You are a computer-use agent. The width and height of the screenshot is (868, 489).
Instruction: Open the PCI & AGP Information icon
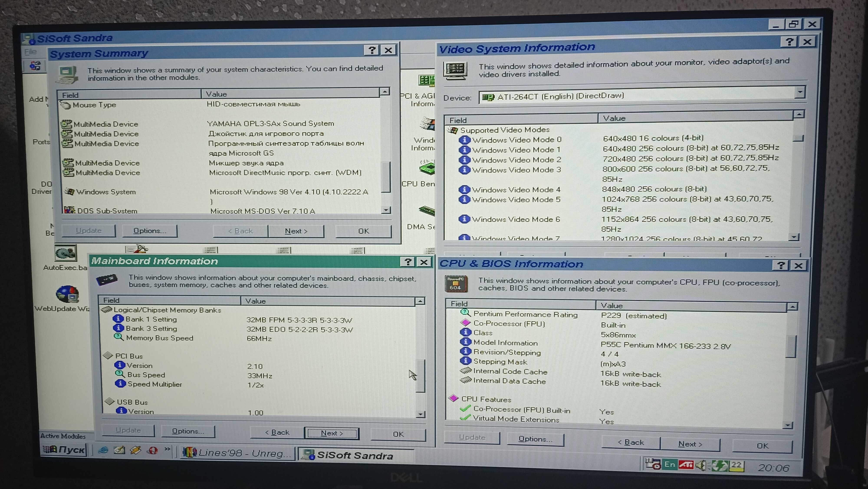point(427,81)
